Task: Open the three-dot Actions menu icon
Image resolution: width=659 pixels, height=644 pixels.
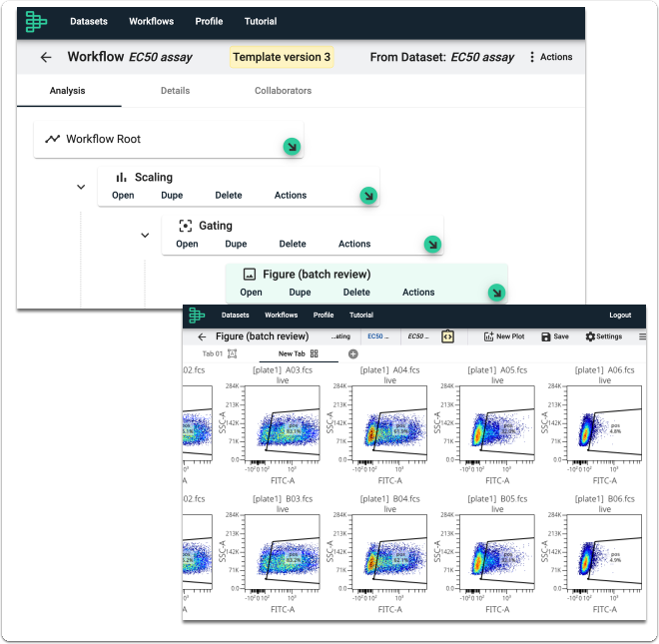Action: pos(532,57)
